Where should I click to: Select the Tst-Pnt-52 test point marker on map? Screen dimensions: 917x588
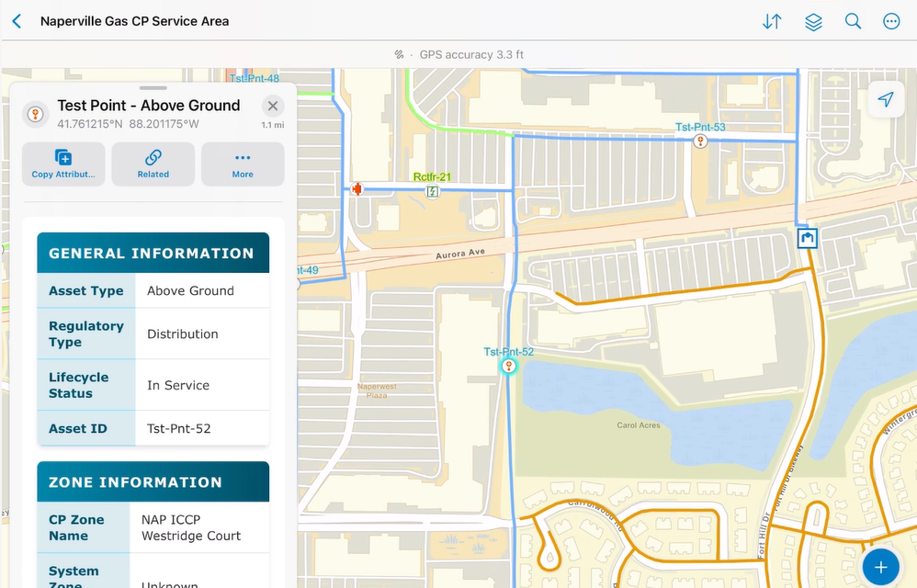[509, 365]
